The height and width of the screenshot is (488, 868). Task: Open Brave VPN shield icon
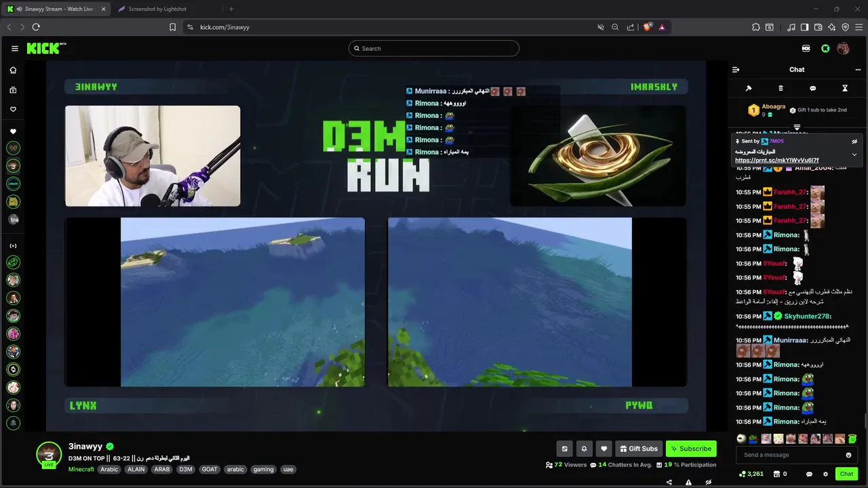coord(845,27)
